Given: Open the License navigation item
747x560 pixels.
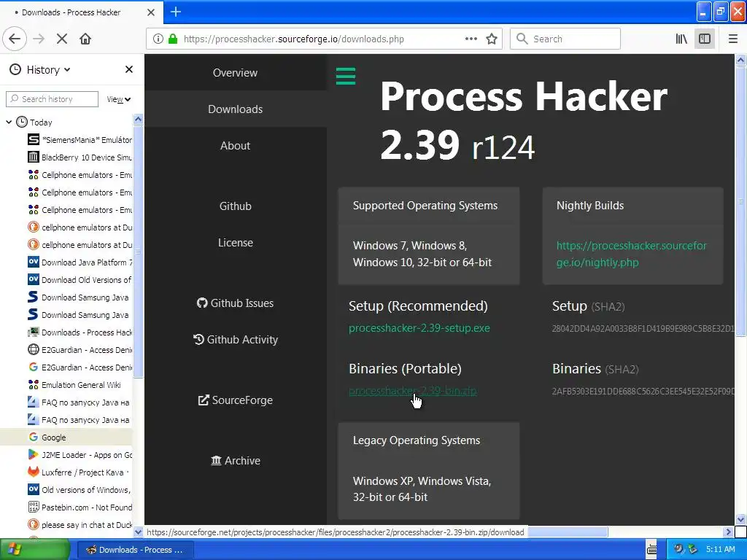Looking at the screenshot, I should (236, 242).
